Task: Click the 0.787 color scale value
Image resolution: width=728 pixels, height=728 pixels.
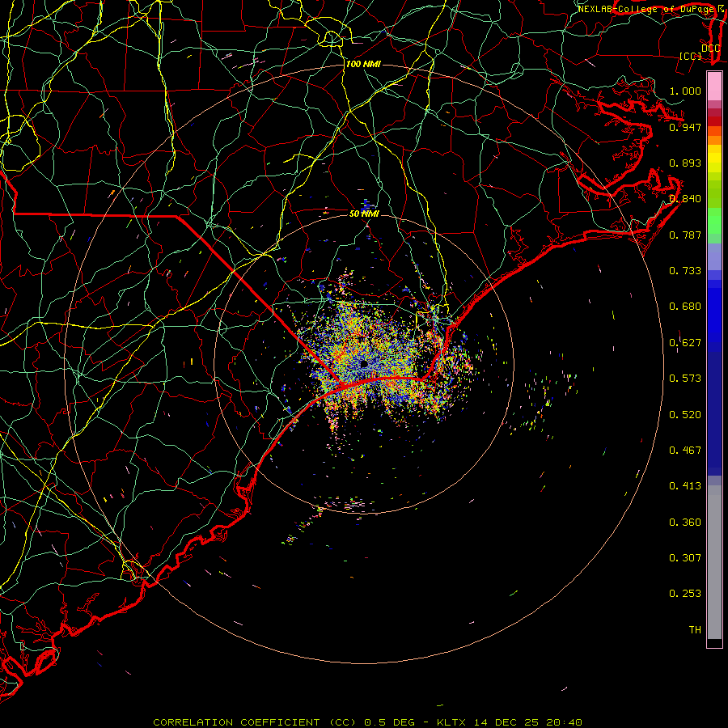Action: (685, 235)
